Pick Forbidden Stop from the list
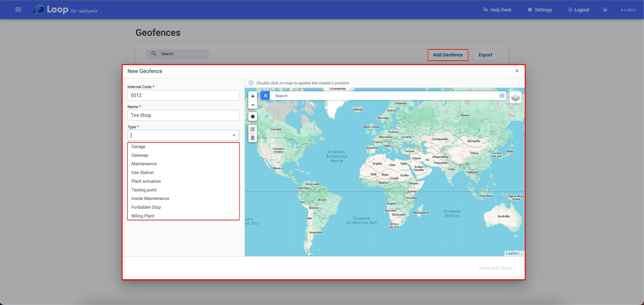Image resolution: width=644 pixels, height=305 pixels. [x=146, y=207]
